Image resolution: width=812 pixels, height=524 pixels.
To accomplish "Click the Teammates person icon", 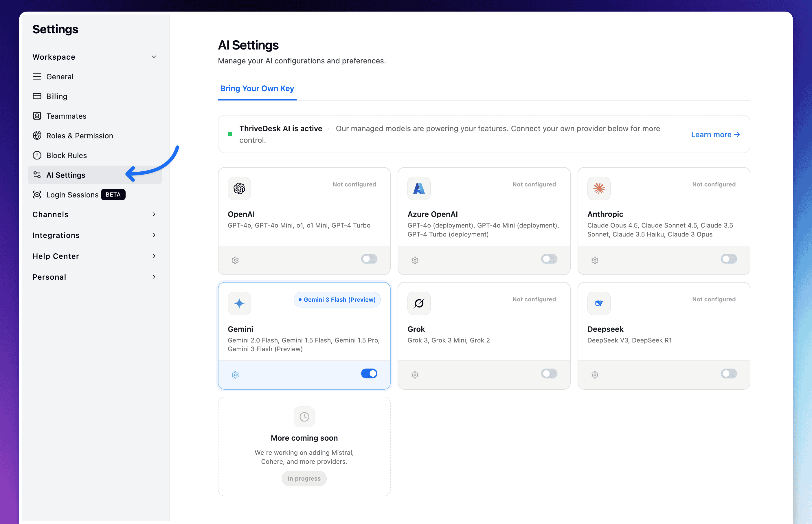I will [37, 116].
